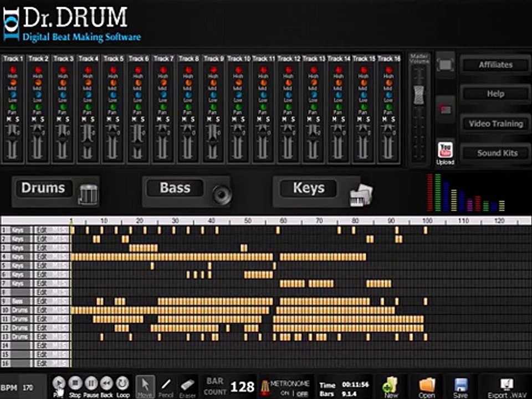532x399 pixels.
Task: Select the Pencil tool
Action: point(166,386)
